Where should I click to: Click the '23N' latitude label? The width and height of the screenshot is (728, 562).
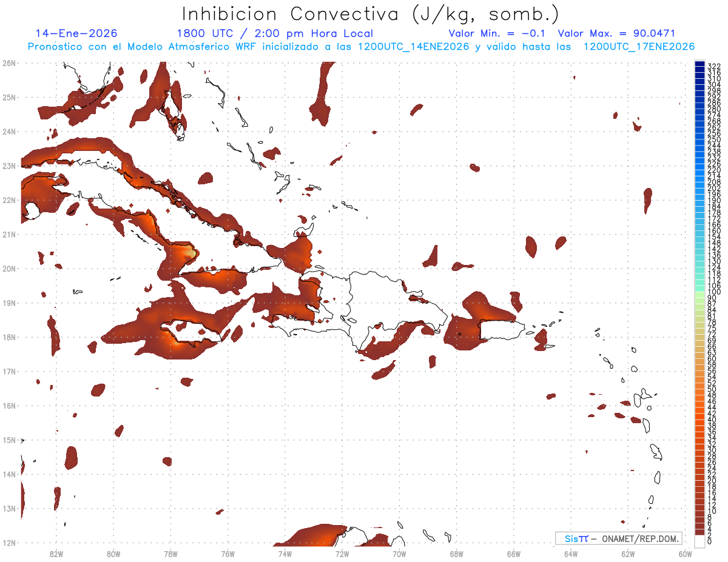point(9,166)
